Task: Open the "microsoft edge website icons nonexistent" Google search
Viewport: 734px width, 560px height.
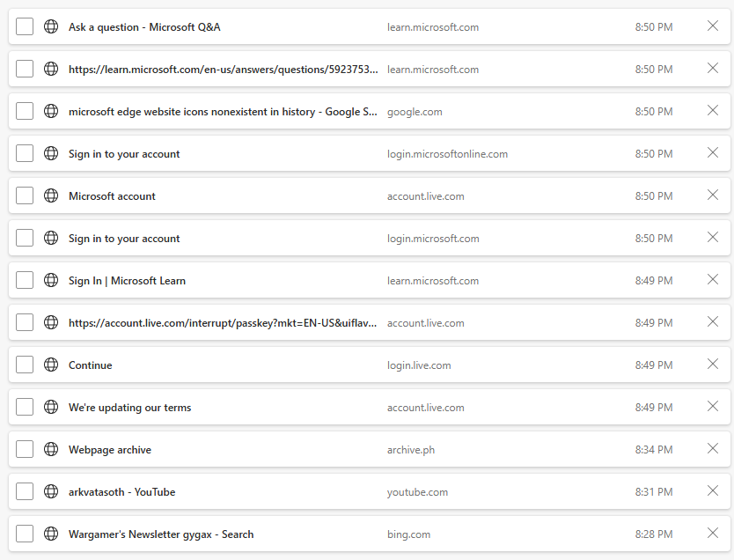Action: pyautogui.click(x=223, y=112)
